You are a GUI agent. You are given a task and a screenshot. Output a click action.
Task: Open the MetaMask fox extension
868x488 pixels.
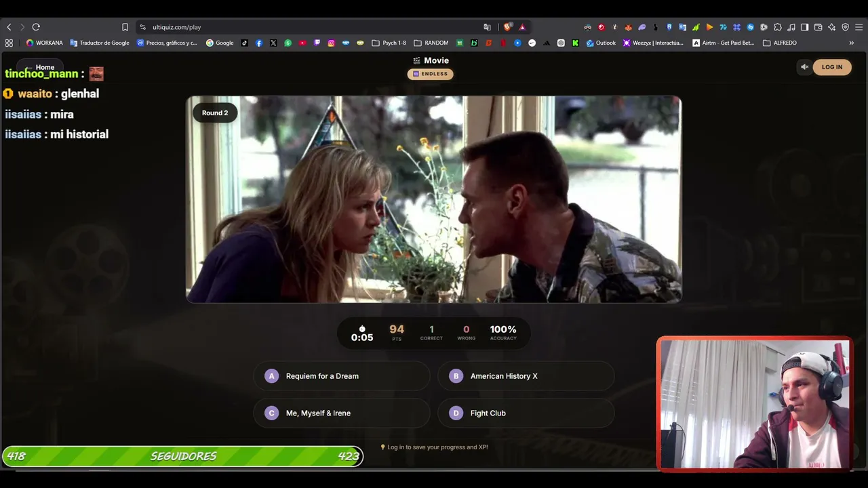click(628, 27)
